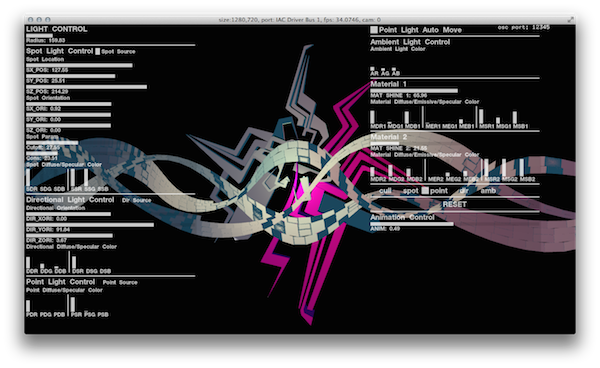Click the DSR directional specular red bar
Viewport: 600px width, 368px height.
pyautogui.click(x=74, y=262)
